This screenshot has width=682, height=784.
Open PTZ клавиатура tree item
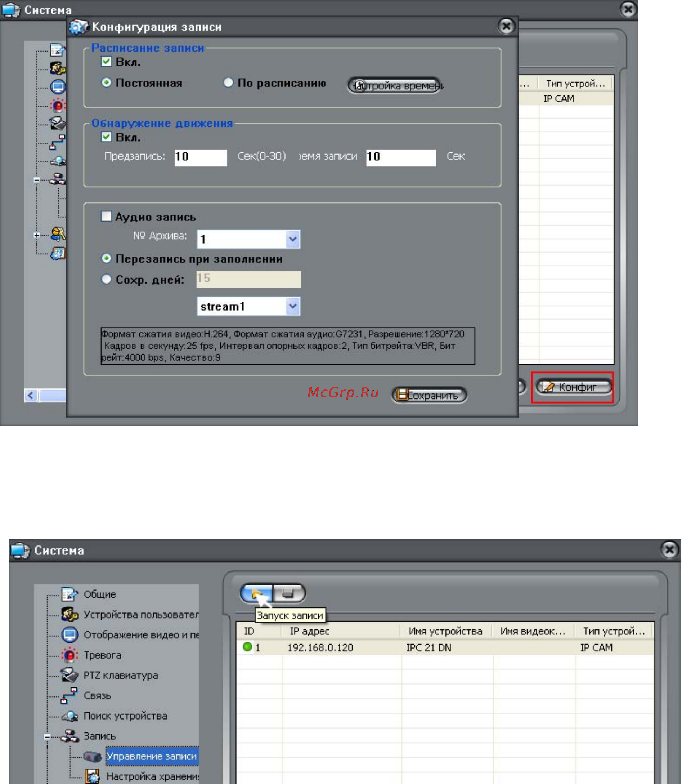pos(121,675)
